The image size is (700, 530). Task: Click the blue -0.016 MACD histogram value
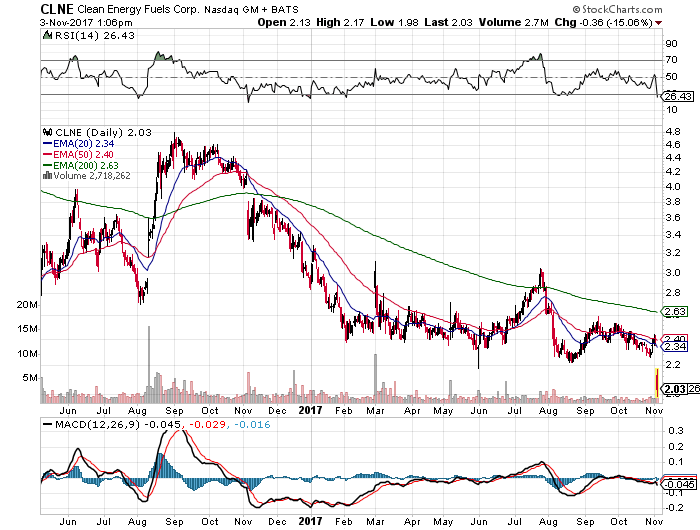(x=252, y=424)
